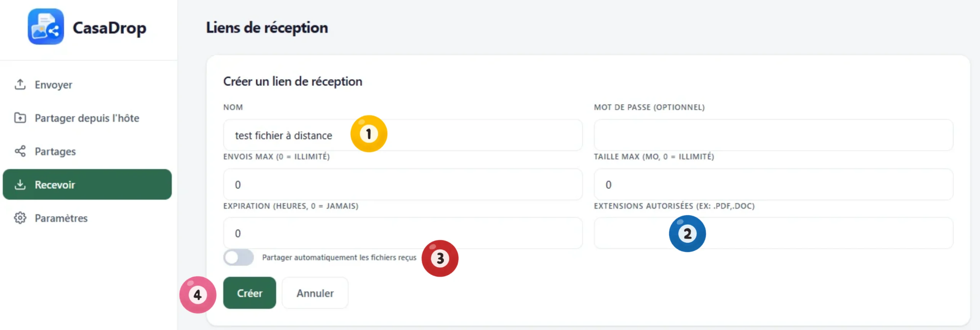Open the Partages section
This screenshot has height=330, width=980.
click(87, 151)
